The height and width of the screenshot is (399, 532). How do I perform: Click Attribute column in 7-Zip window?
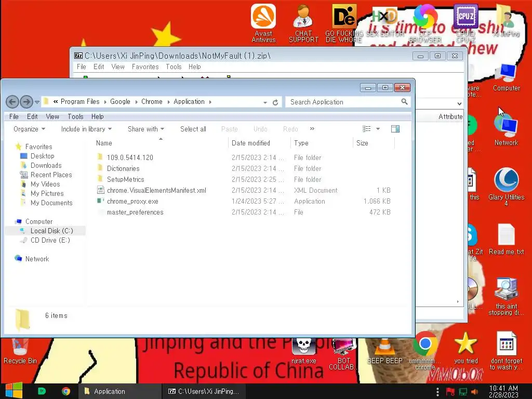(x=450, y=116)
